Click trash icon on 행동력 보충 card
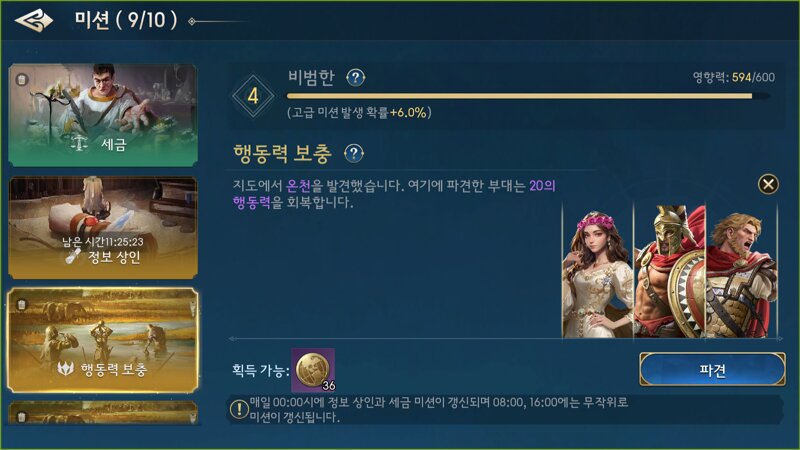The width and height of the screenshot is (800, 450). pos(21,305)
